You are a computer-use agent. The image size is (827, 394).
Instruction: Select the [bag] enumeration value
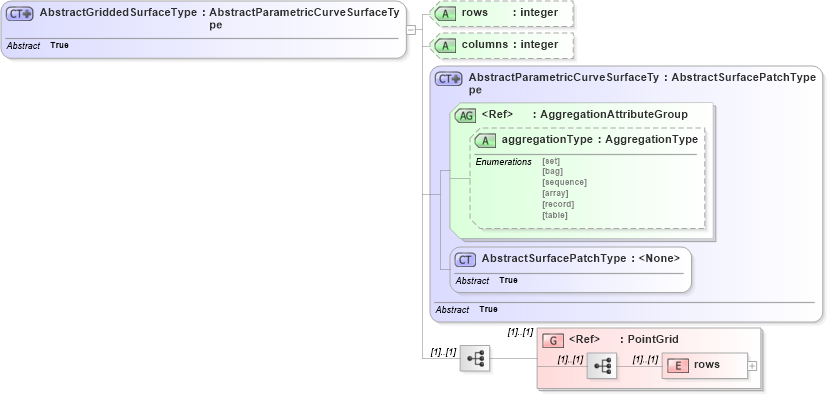552,171
